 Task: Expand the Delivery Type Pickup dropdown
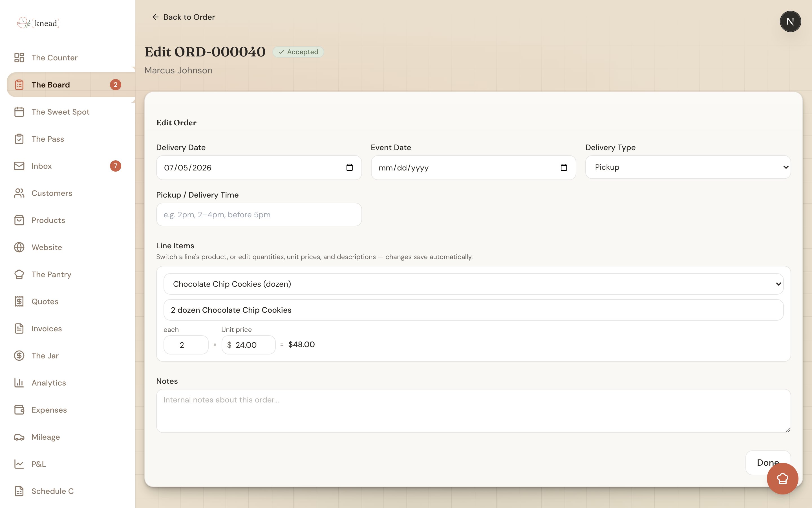coord(688,167)
